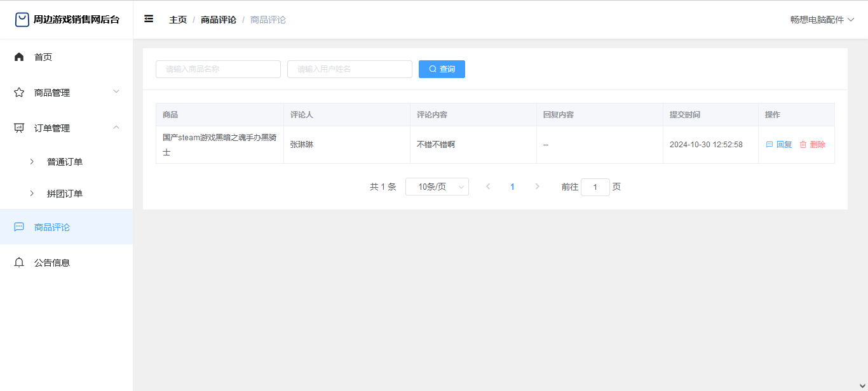Click the trash icon for 删除
The image size is (868, 391).
(x=803, y=145)
